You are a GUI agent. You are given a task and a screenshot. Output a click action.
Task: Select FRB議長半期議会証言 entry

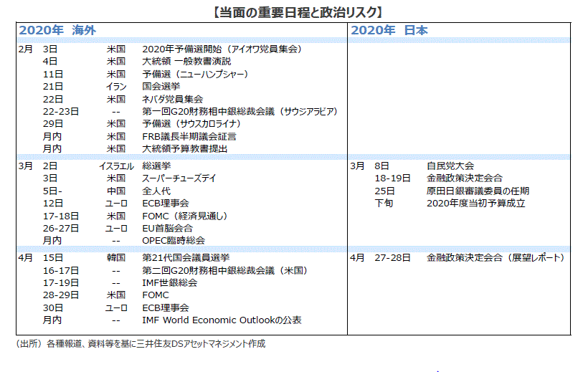pos(189,136)
